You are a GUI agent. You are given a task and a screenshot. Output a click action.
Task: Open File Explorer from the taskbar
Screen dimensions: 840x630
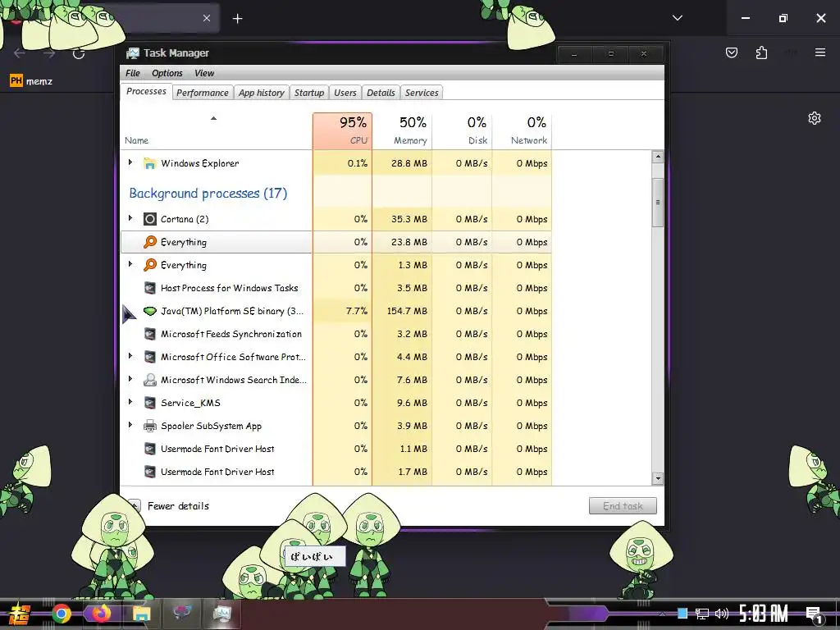point(141,614)
